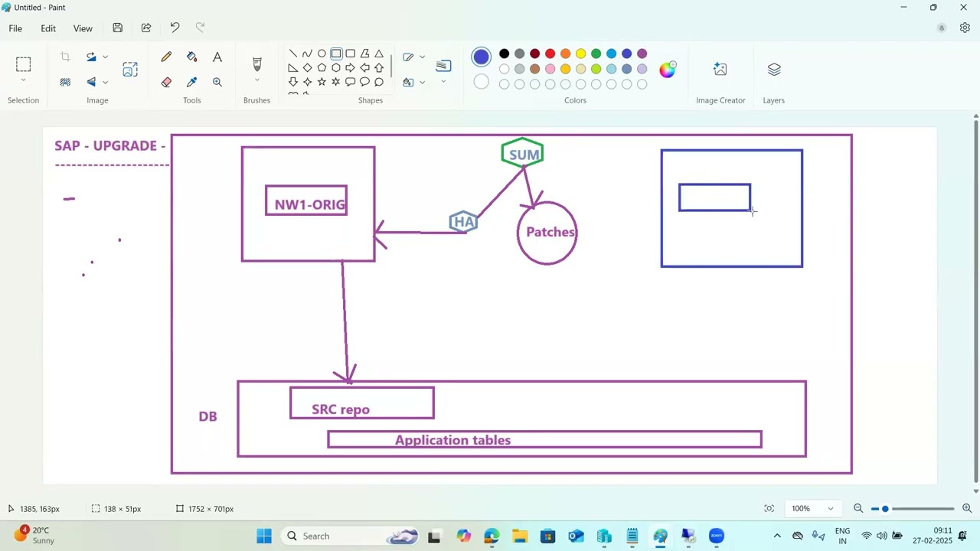Activate the Color 2 secondary color circle
This screenshot has height=551, width=980.
point(481,81)
